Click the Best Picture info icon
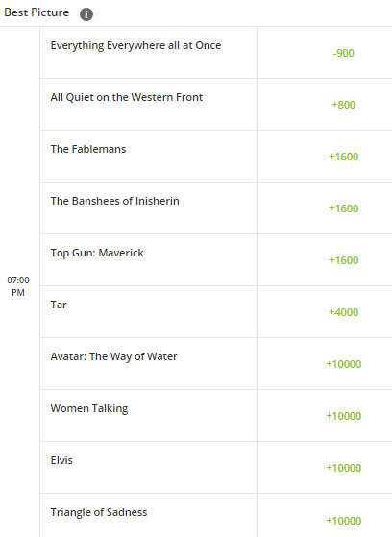 (x=86, y=14)
